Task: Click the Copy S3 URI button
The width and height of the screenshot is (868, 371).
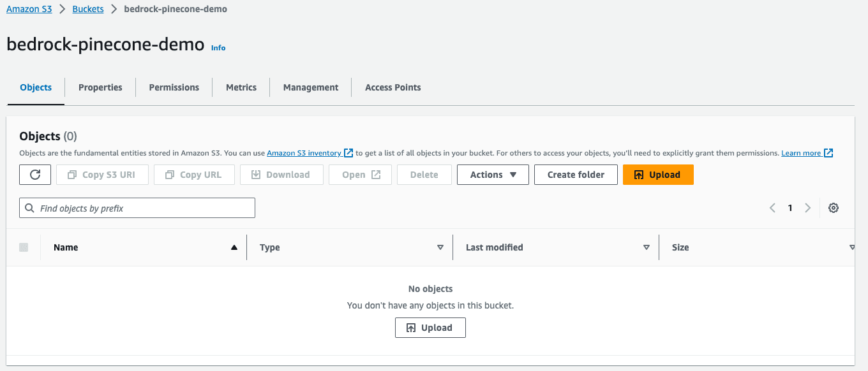Action: 102,175
